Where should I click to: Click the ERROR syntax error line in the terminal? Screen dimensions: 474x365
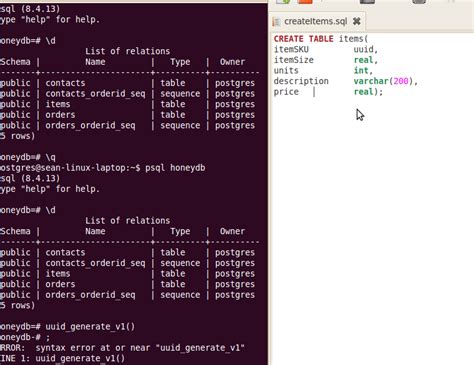point(122,348)
